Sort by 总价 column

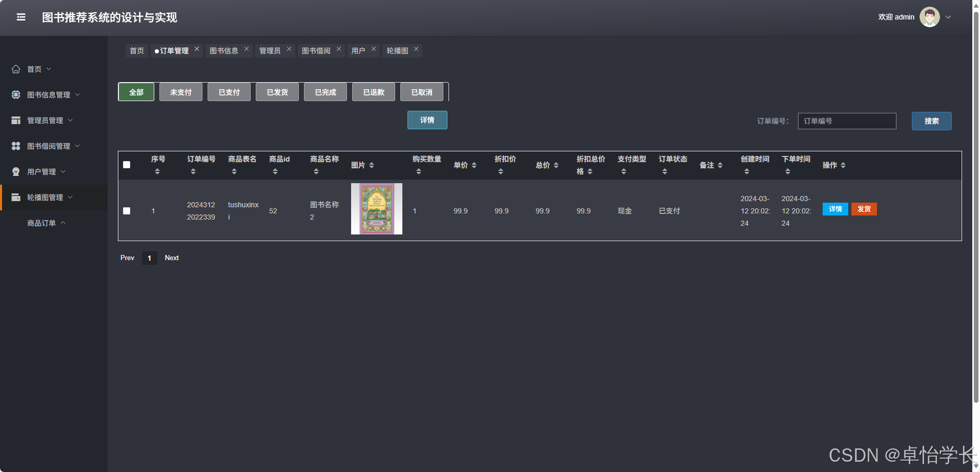(556, 165)
